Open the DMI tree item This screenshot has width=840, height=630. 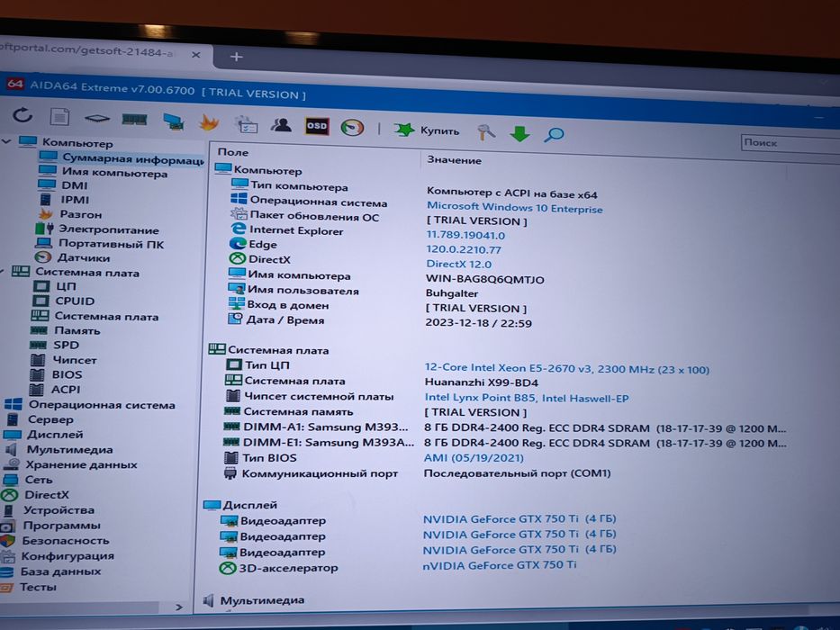tap(63, 185)
